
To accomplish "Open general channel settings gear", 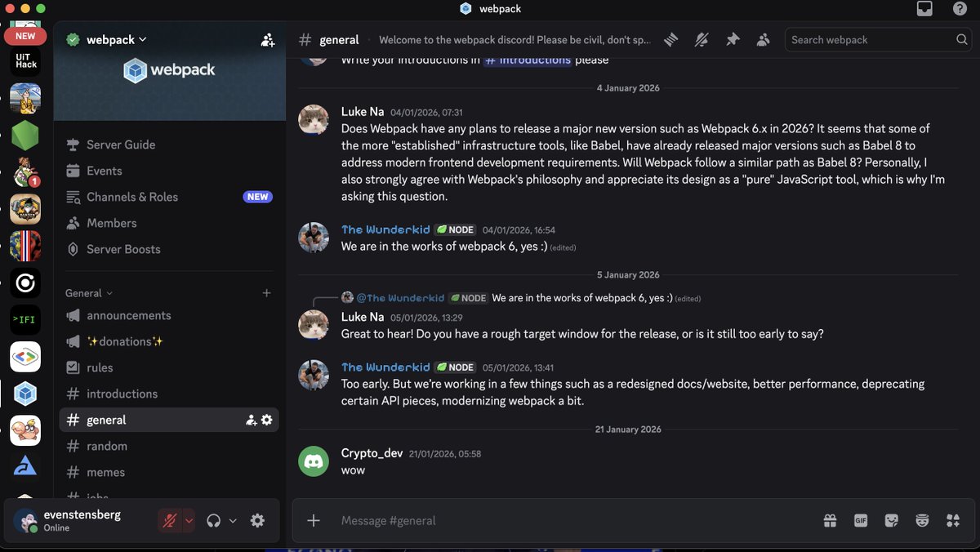I will click(x=266, y=420).
